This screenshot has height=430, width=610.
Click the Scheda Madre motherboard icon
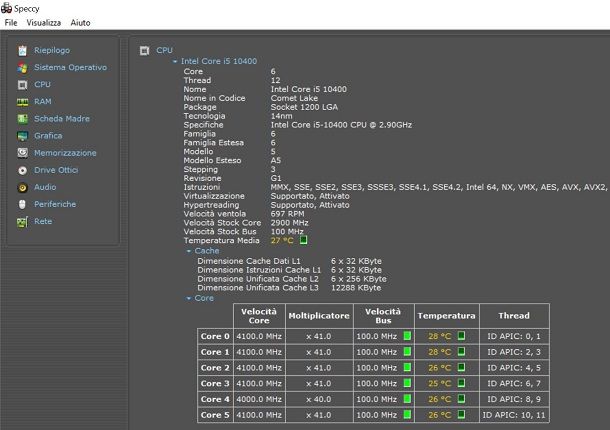click(x=22, y=119)
